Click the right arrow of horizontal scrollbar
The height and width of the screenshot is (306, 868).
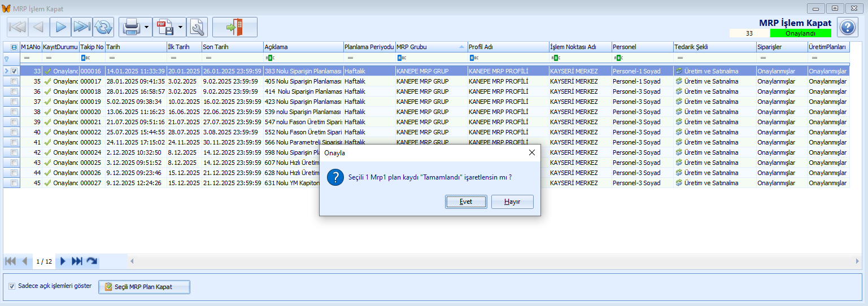858,261
